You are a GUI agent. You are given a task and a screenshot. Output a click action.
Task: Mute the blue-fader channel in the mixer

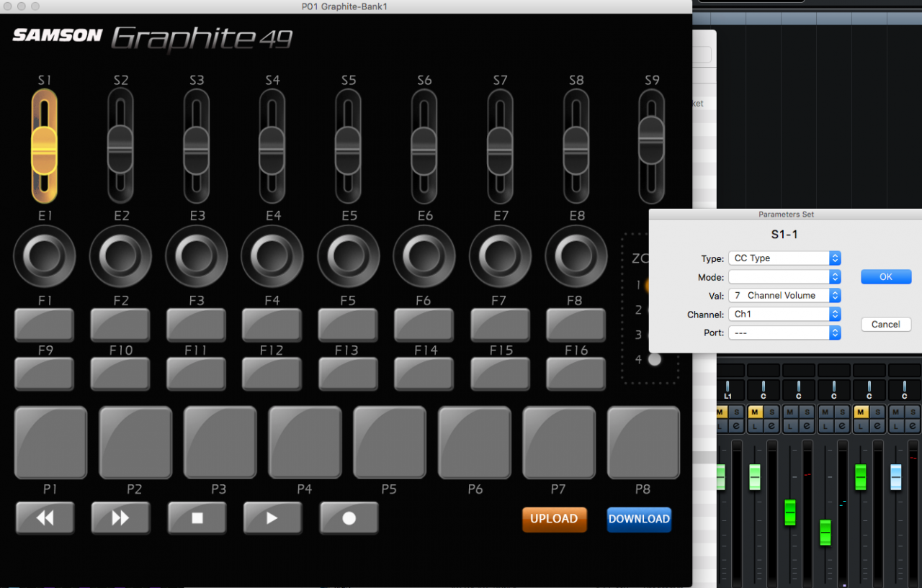click(x=895, y=412)
